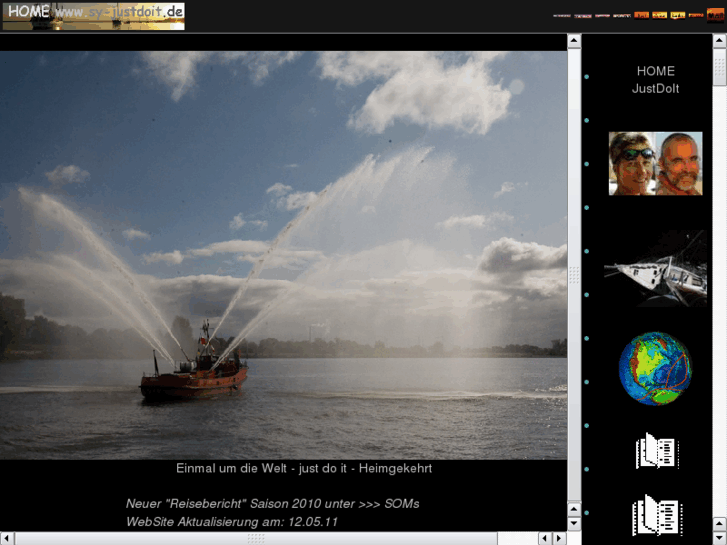Click the leftmost large orange header button

click(x=641, y=15)
